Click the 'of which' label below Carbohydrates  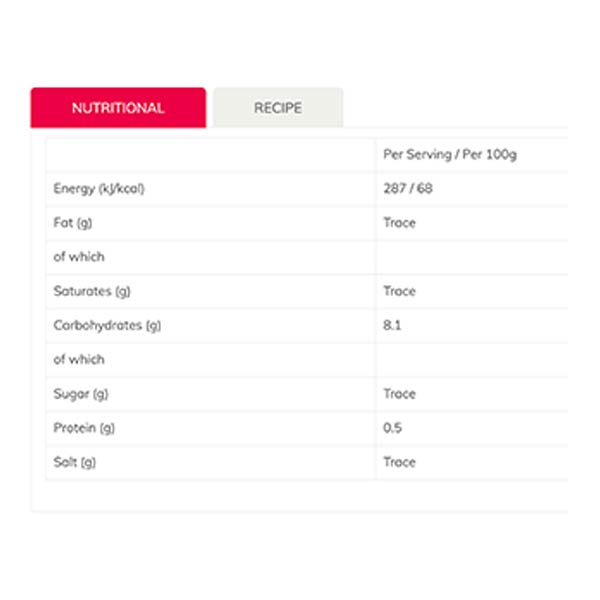[79, 359]
